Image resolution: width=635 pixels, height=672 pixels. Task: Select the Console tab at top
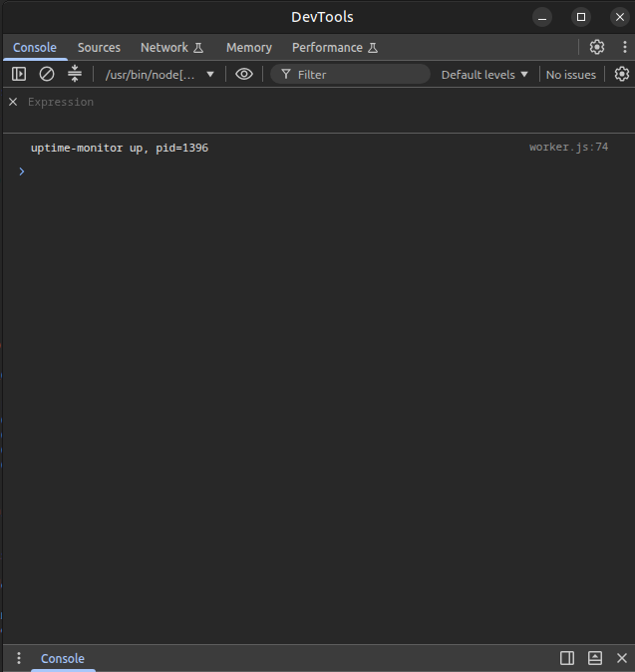[35, 48]
